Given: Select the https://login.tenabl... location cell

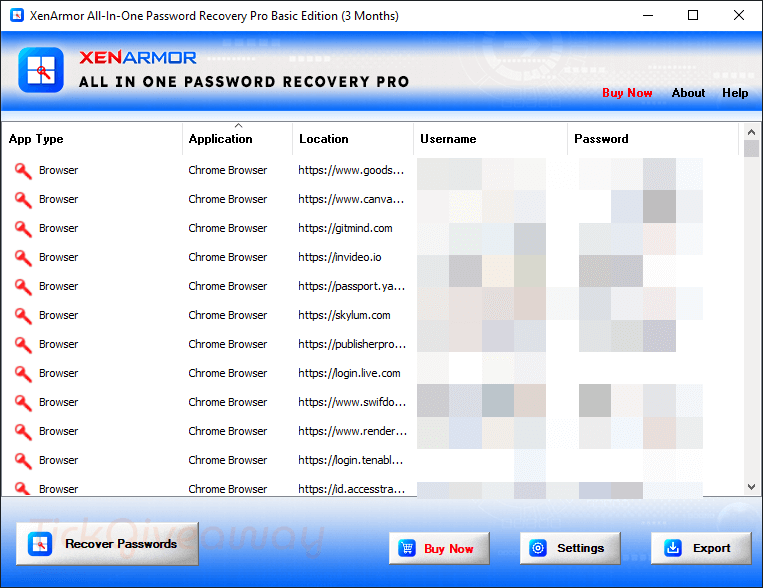Looking at the screenshot, I should 350,460.
